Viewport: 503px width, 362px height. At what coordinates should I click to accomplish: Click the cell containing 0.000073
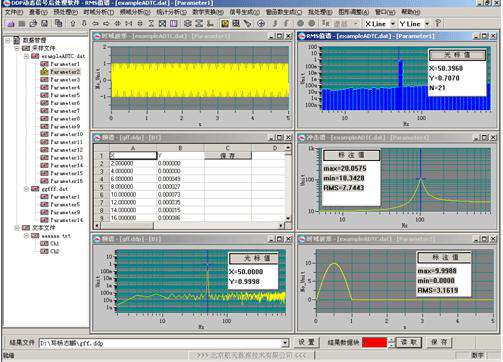pyautogui.click(x=180, y=194)
